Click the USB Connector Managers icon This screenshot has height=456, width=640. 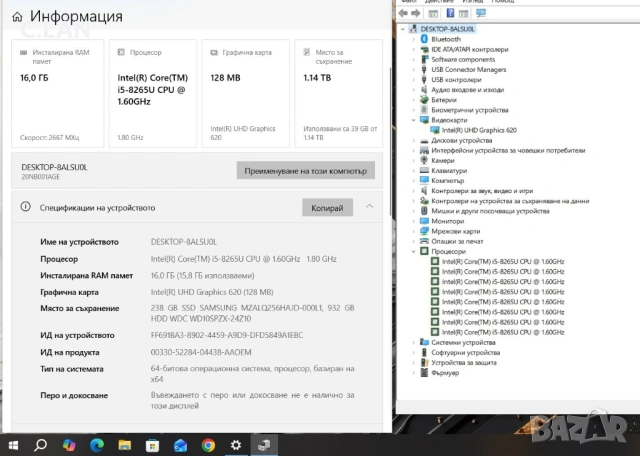point(424,69)
